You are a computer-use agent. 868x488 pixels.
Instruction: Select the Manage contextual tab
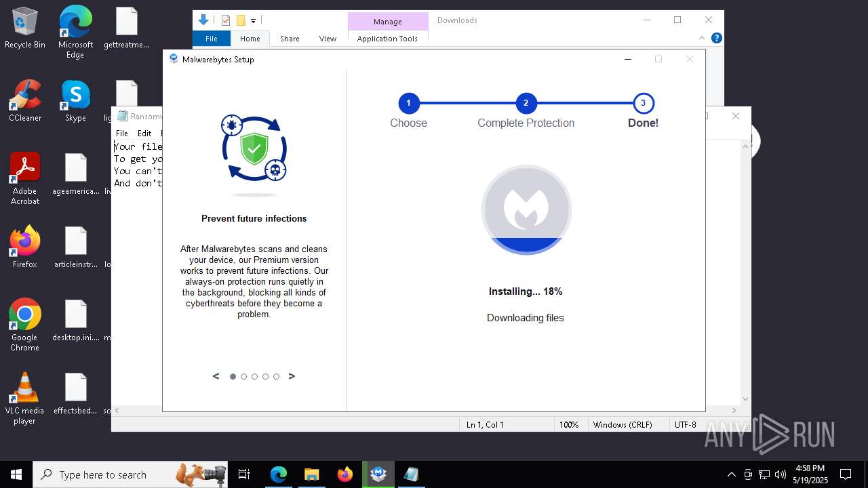388,22
